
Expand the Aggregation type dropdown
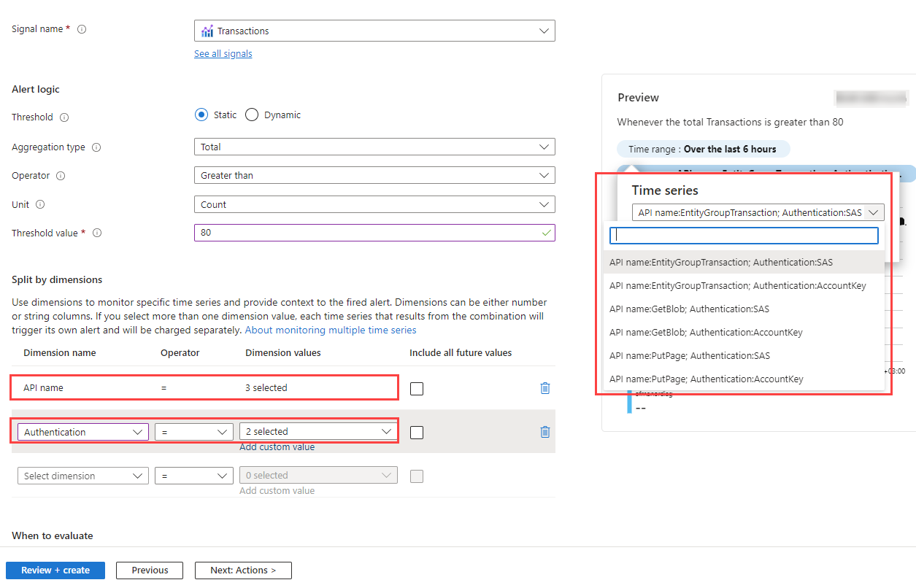[374, 147]
